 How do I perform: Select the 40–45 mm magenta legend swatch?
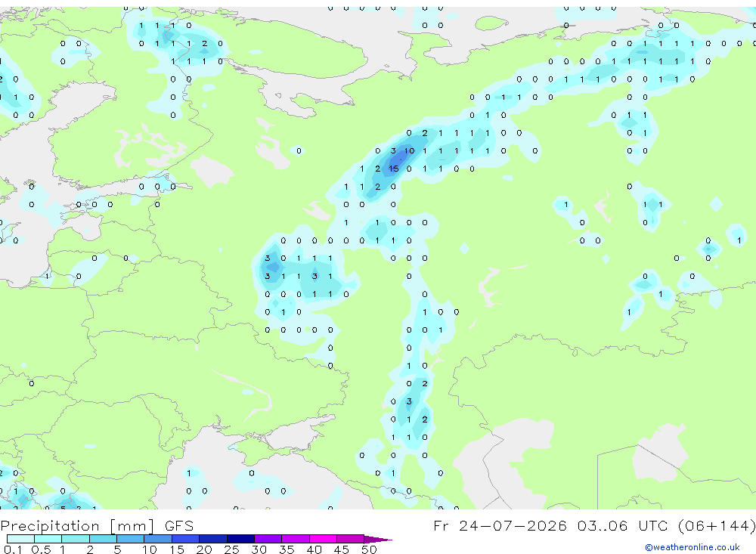click(x=323, y=539)
